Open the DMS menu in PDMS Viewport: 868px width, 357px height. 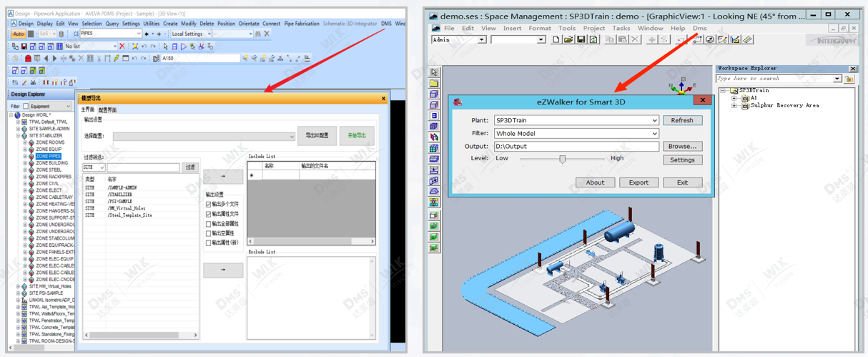click(386, 24)
